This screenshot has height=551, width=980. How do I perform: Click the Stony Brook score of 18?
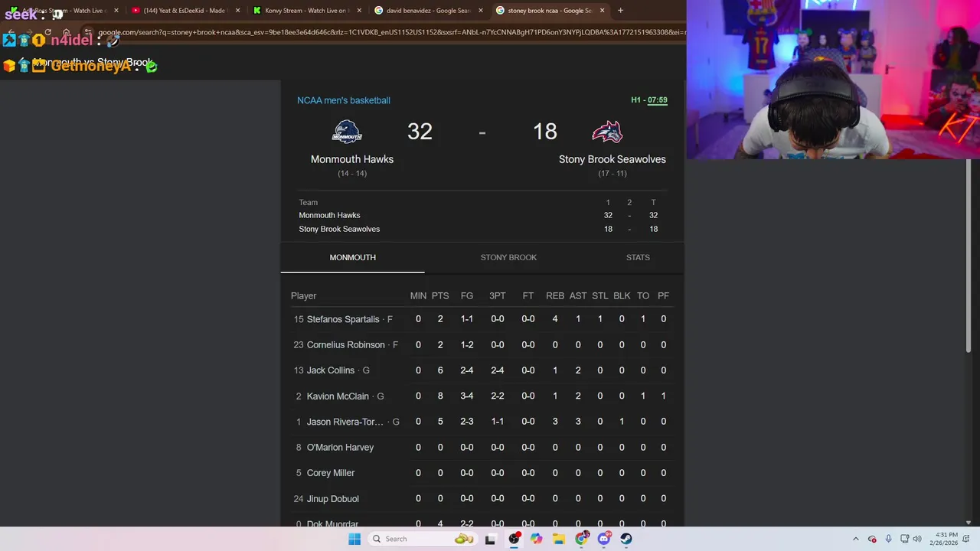coord(545,132)
